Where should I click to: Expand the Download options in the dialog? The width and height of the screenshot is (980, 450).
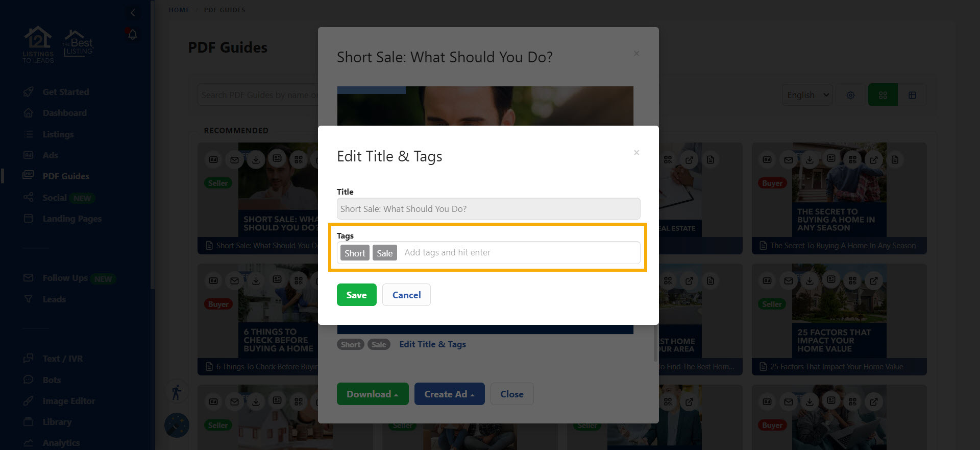pos(373,394)
